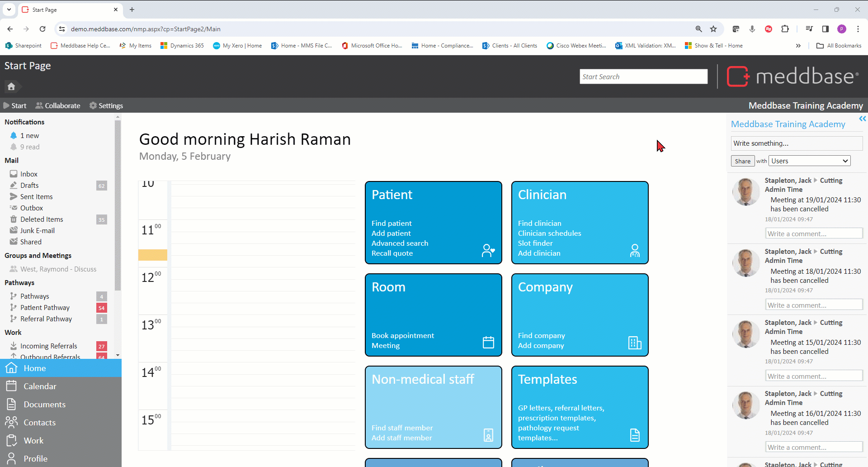Collapse the right panel with double chevron

point(862,119)
